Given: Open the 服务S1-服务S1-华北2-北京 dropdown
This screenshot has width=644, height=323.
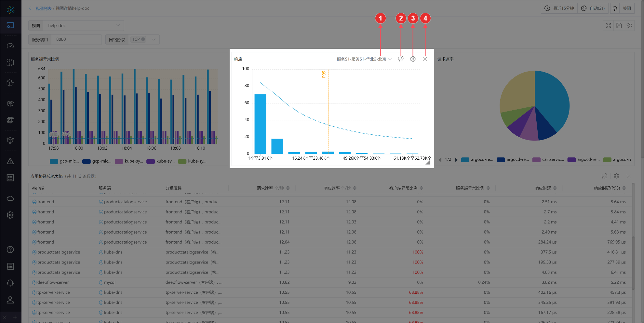Looking at the screenshot, I should click(x=364, y=59).
